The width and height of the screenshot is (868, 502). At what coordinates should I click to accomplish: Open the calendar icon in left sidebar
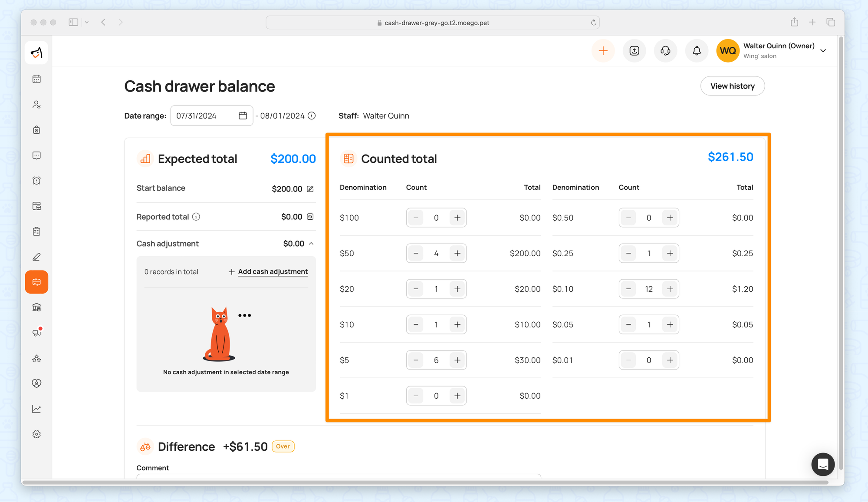(36, 79)
